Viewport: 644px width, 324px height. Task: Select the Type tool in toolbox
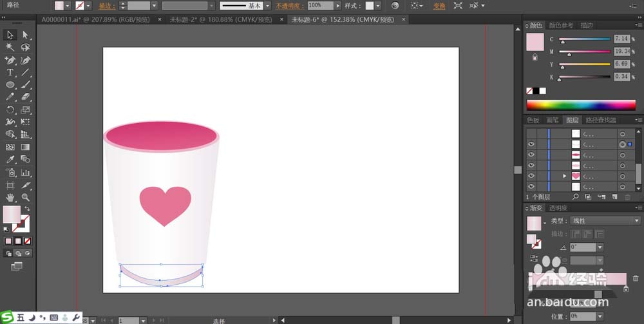[10, 72]
